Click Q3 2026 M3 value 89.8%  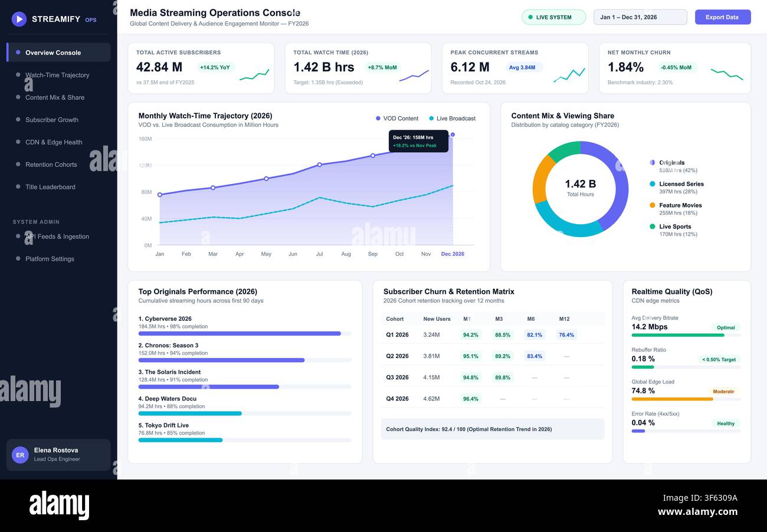click(503, 377)
